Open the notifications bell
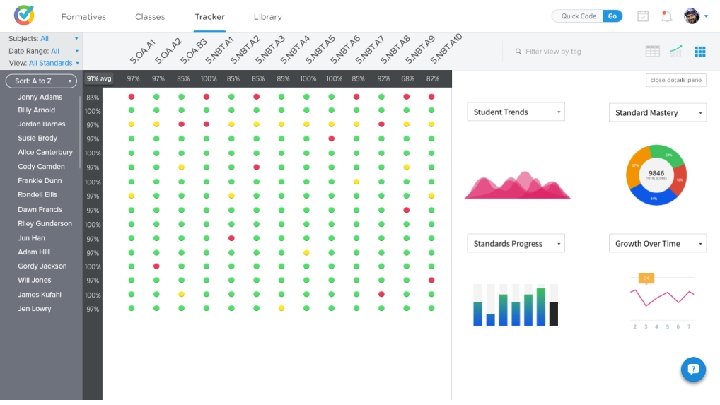This screenshot has height=405, width=720. pyautogui.click(x=666, y=16)
